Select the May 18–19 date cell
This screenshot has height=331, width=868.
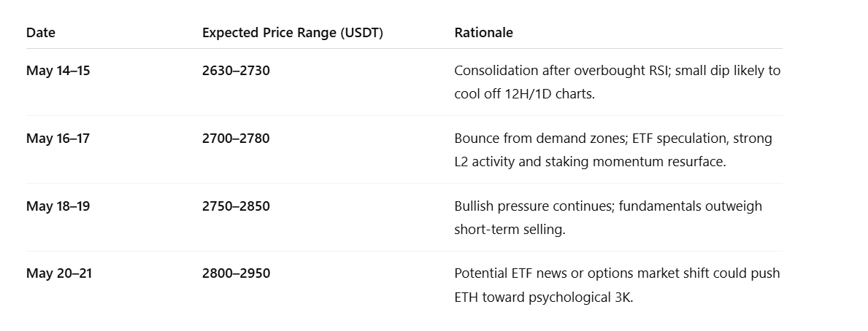(58, 206)
